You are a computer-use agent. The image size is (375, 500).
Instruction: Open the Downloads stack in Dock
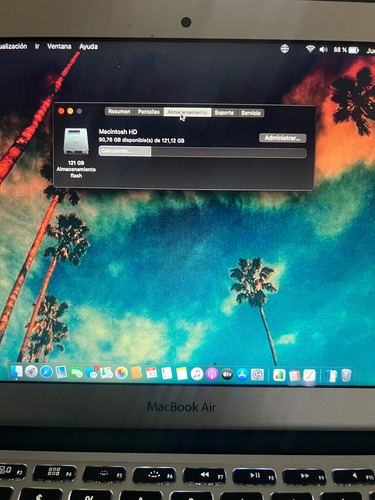tap(331, 376)
